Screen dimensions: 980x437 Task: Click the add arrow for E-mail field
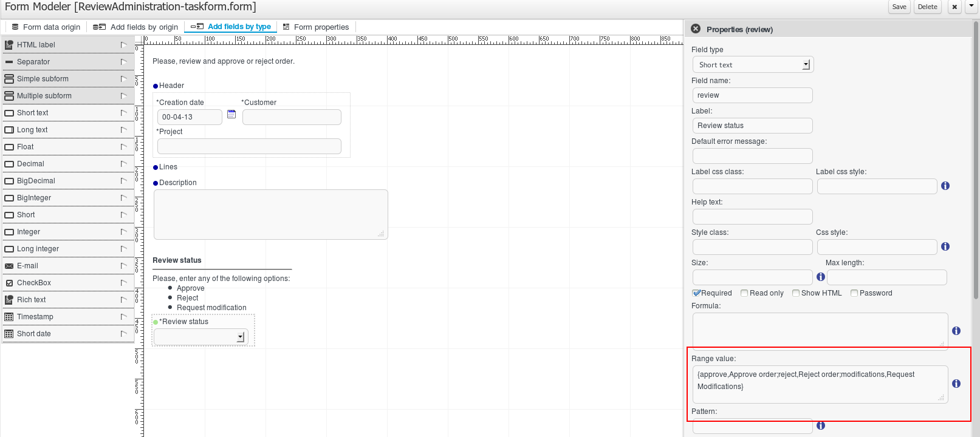(123, 266)
